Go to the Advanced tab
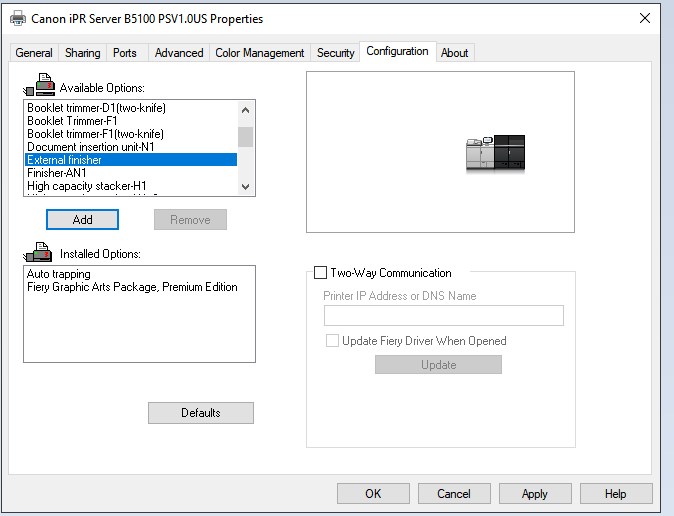This screenshot has width=674, height=516. click(179, 53)
